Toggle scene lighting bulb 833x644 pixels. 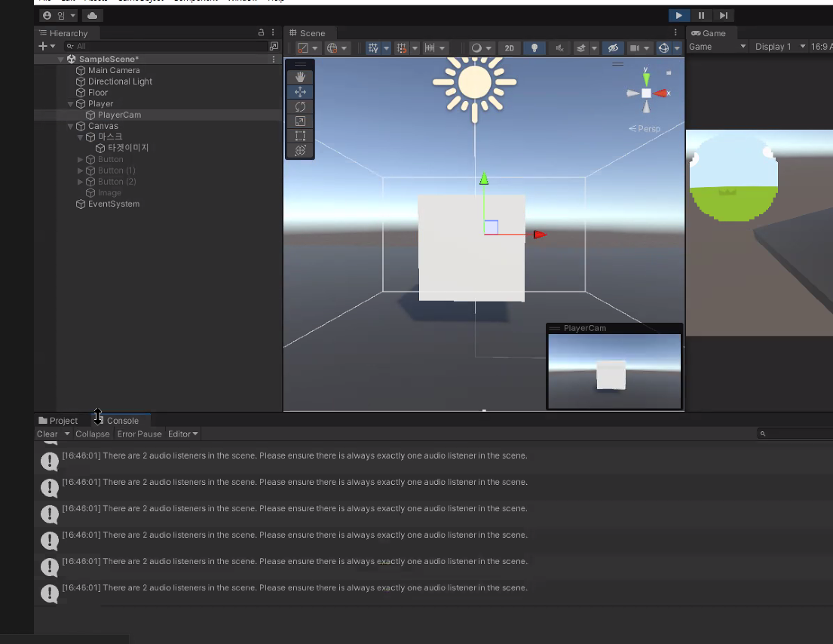pyautogui.click(x=534, y=48)
